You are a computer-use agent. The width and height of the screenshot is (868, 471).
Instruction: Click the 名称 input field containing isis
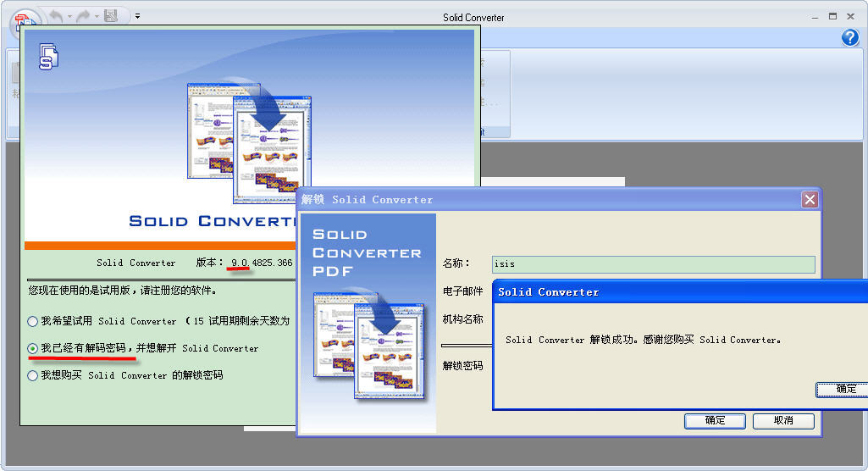coord(653,264)
